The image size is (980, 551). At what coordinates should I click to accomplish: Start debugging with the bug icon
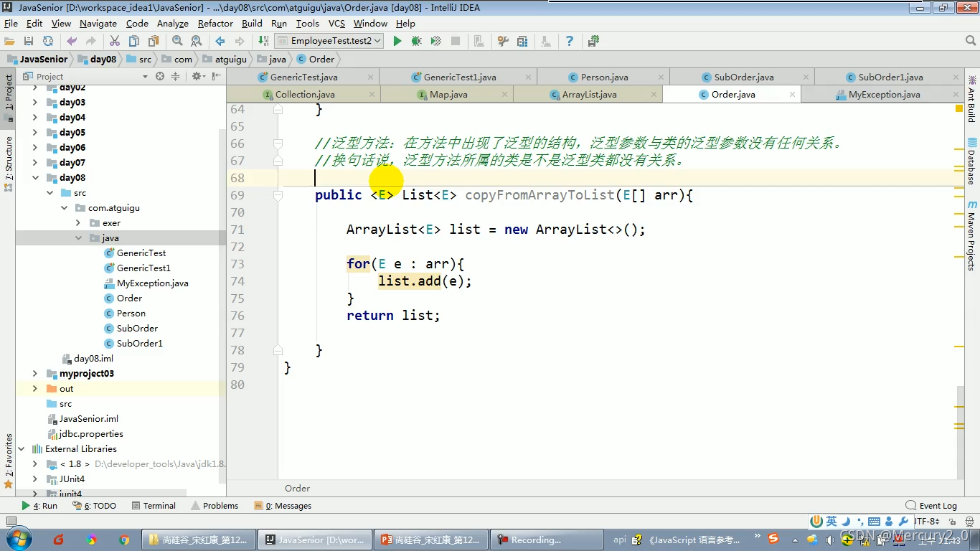[417, 41]
